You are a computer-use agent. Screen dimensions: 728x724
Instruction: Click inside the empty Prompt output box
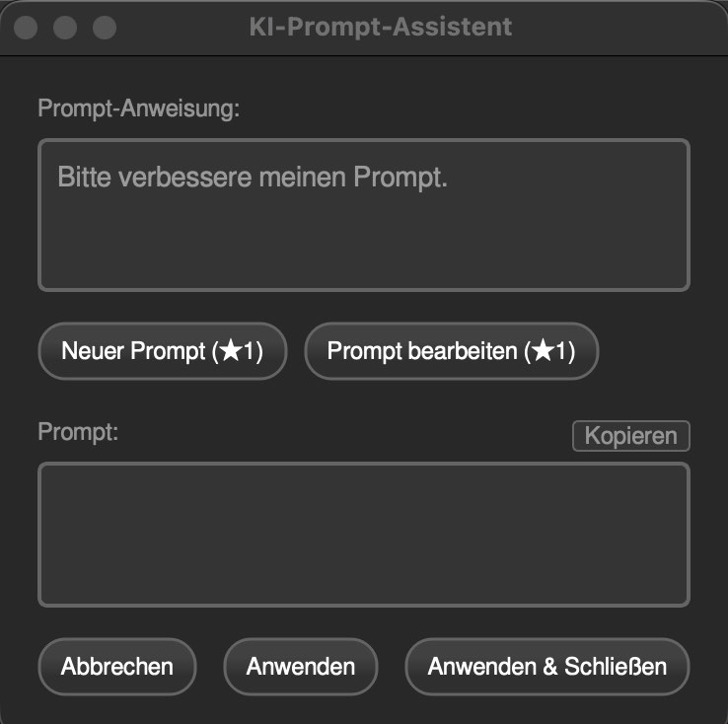(x=363, y=534)
